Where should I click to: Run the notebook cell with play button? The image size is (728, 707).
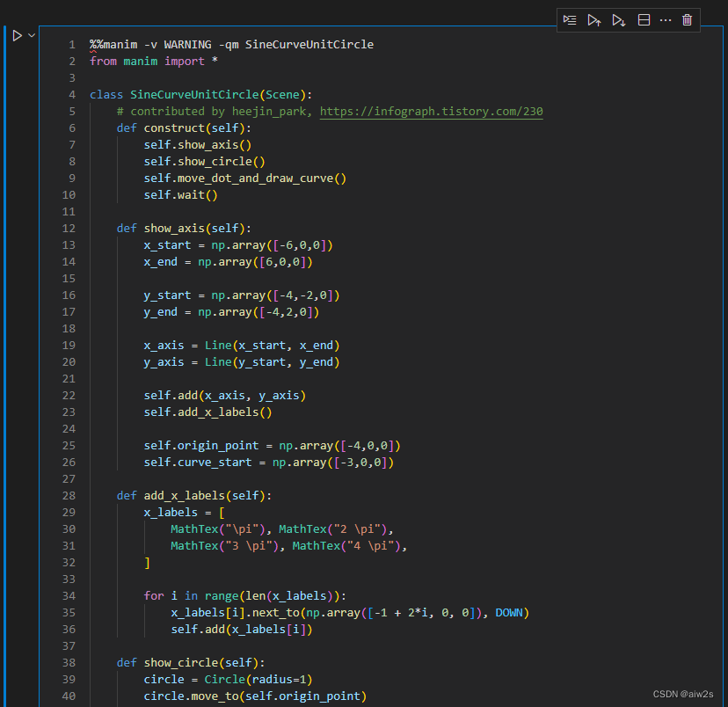coord(18,36)
